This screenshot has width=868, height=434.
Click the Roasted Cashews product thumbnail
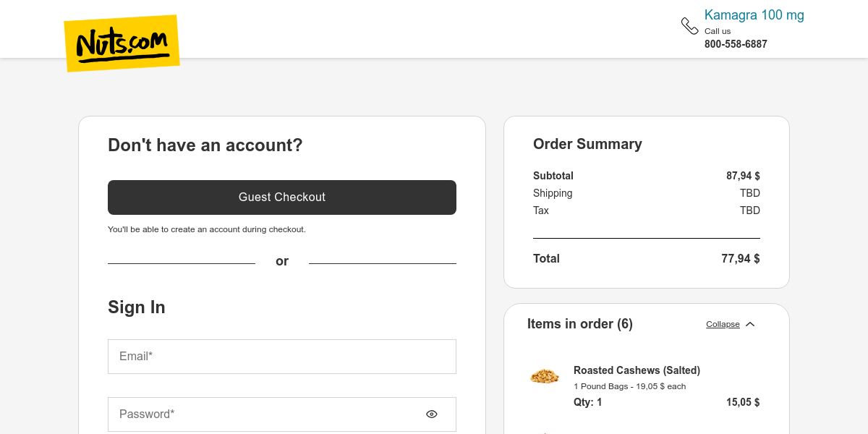[545, 376]
